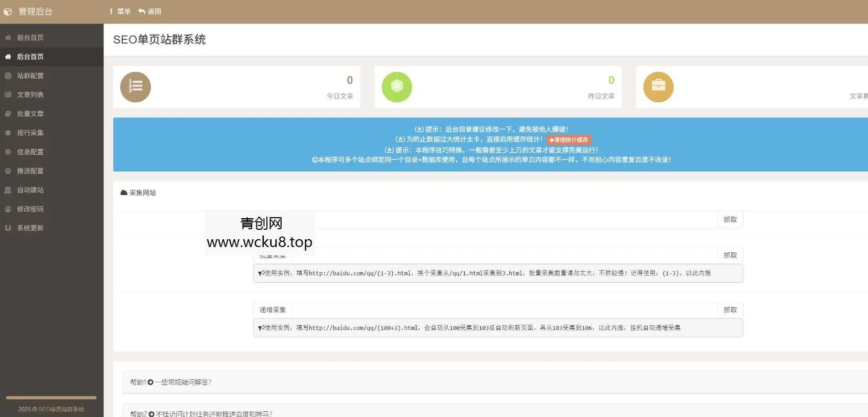This screenshot has width=868, height=417.
Task: Click the green cube icon for 昨日文章
Action: pos(397,87)
